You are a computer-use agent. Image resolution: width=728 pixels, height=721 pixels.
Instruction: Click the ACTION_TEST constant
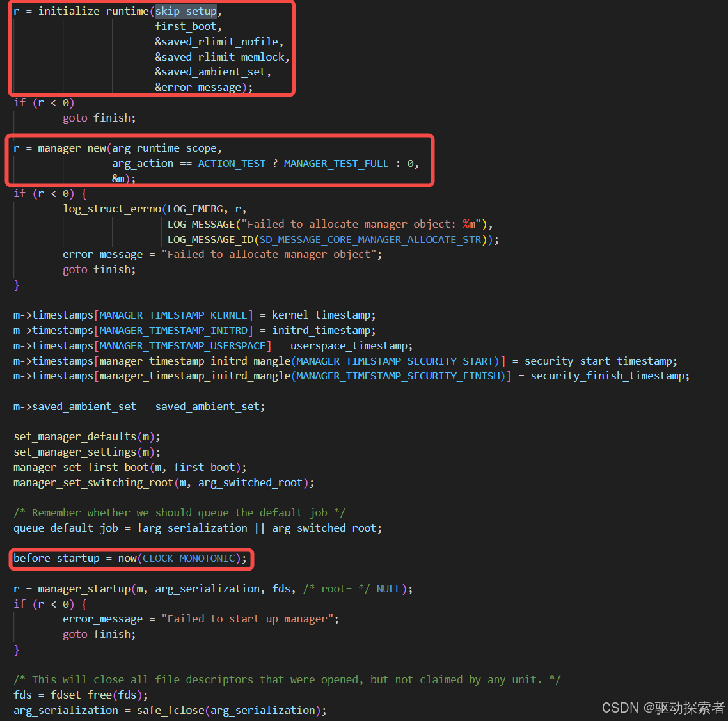click(x=232, y=163)
